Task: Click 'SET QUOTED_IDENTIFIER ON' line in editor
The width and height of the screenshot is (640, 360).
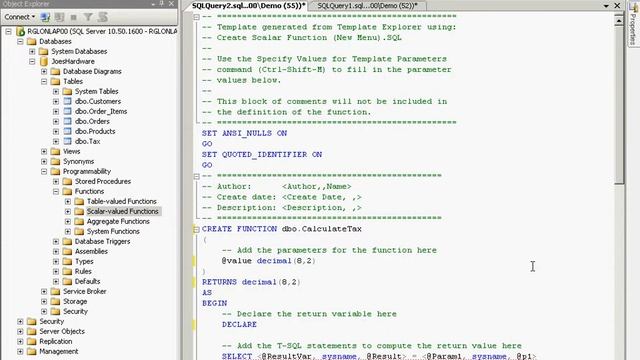Action: (x=262, y=155)
